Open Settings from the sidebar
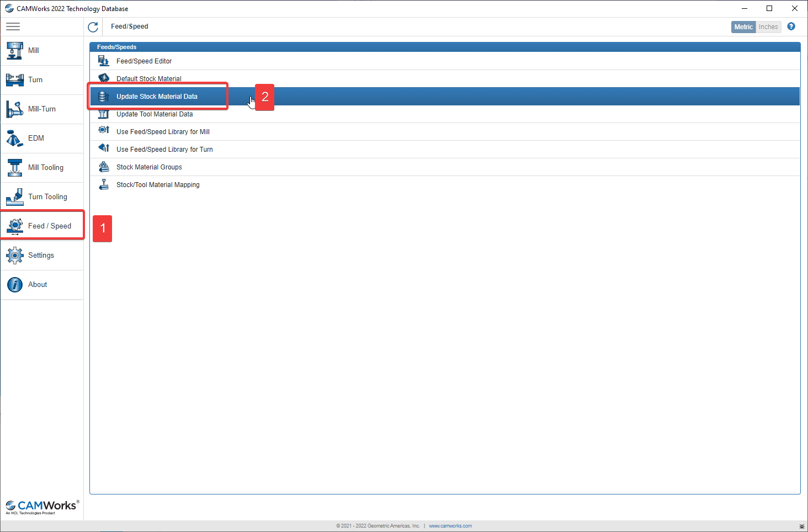 (42, 256)
